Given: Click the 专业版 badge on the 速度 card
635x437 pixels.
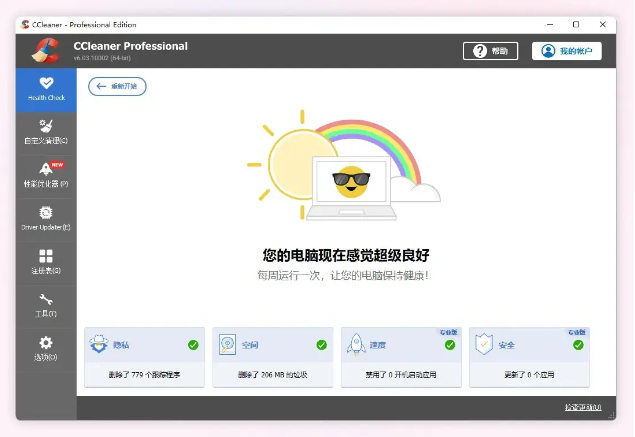Looking at the screenshot, I should point(448,332).
